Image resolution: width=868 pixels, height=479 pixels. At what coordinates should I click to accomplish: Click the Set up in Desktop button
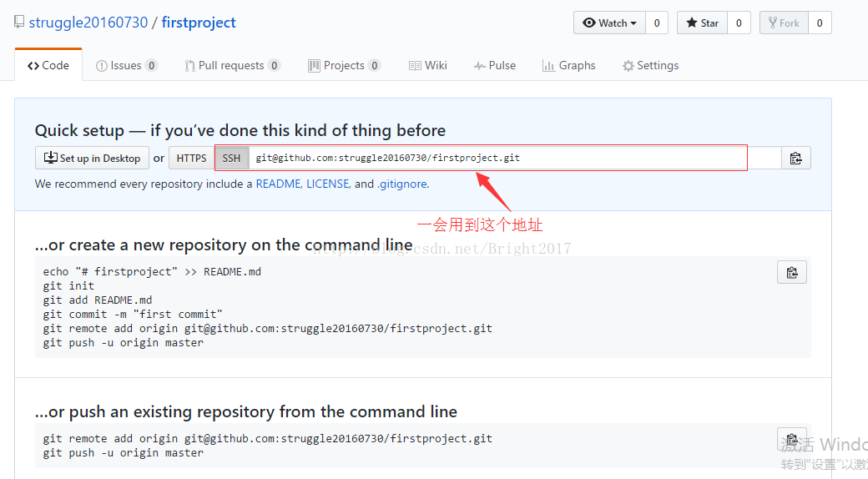(x=92, y=158)
